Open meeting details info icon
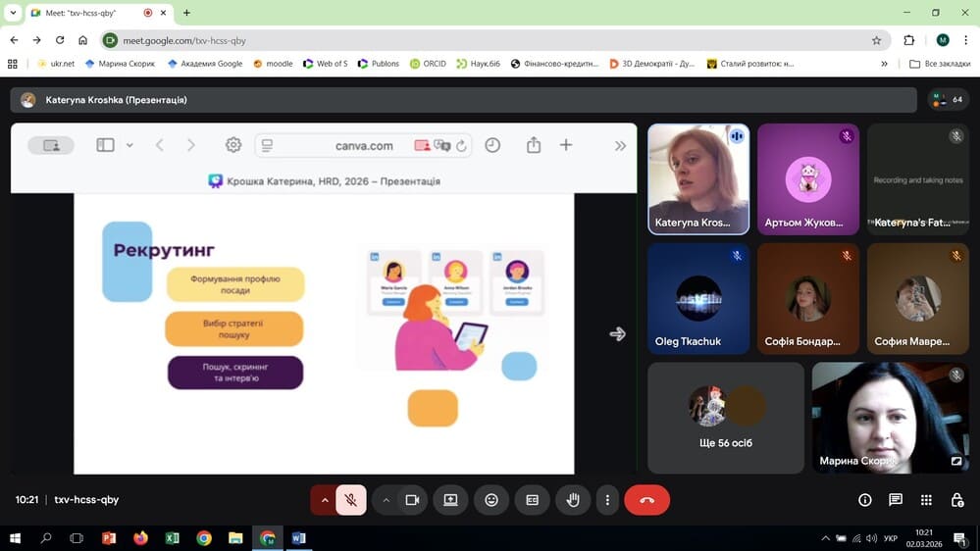This screenshot has height=551, width=980. 865,500
